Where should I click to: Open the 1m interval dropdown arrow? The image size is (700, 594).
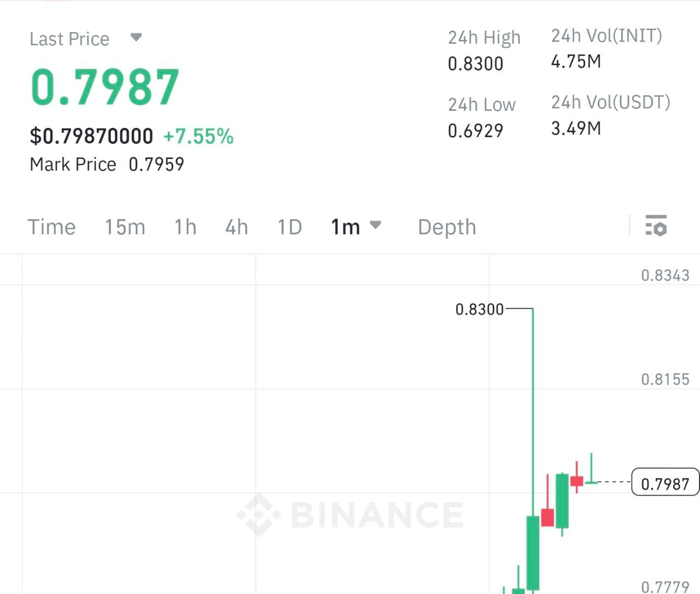375,225
